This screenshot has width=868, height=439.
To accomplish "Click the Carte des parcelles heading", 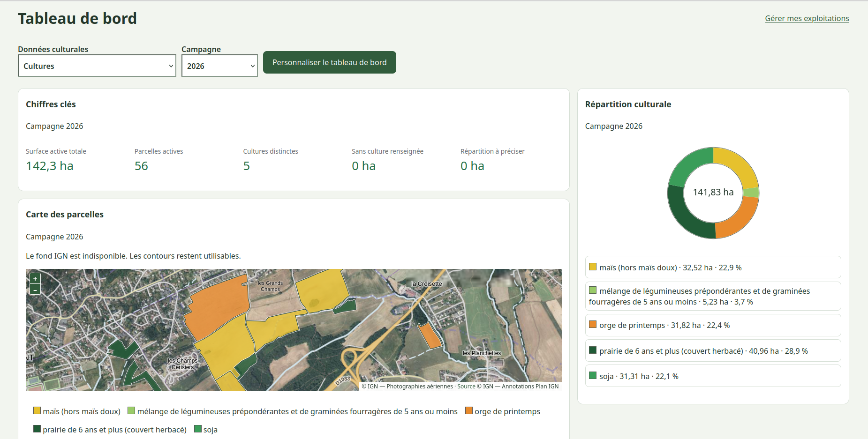I will [65, 214].
